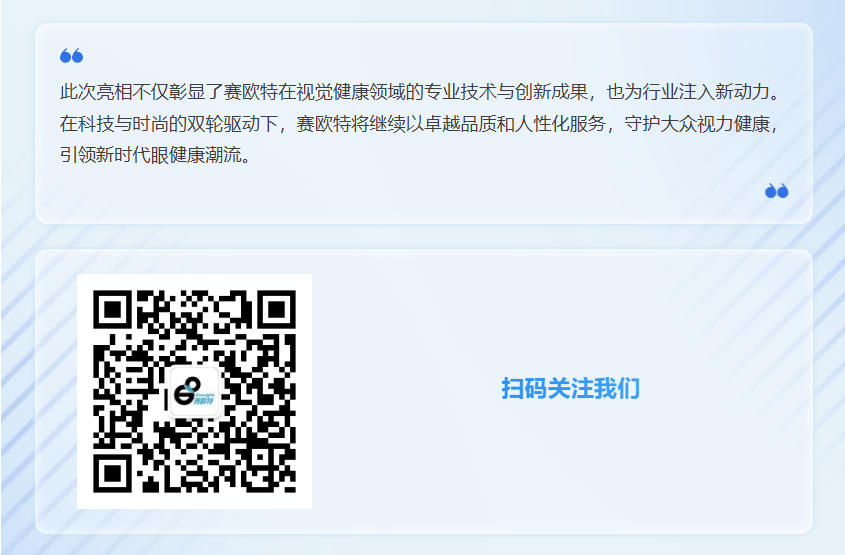Image resolution: width=845 pixels, height=555 pixels.
Task: Click the QR code's top-left finder square
Action: [113, 309]
